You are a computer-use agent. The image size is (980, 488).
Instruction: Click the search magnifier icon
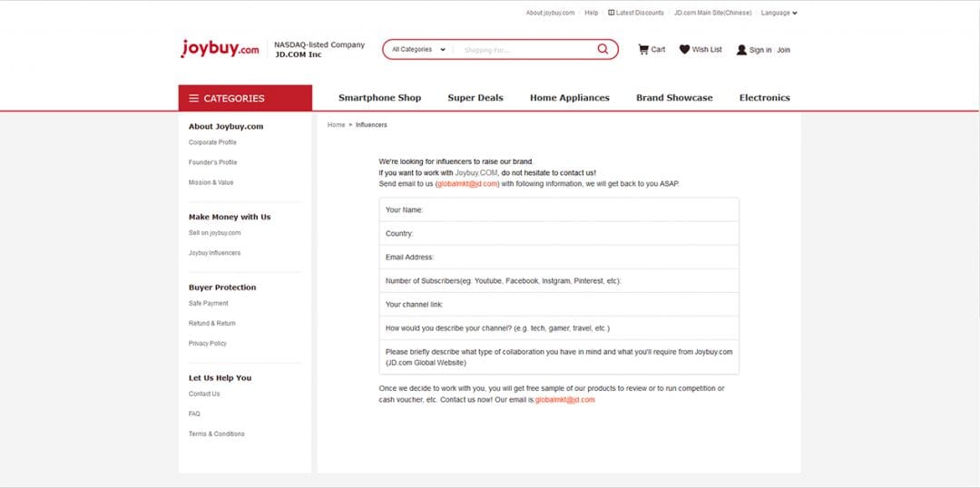coord(603,49)
